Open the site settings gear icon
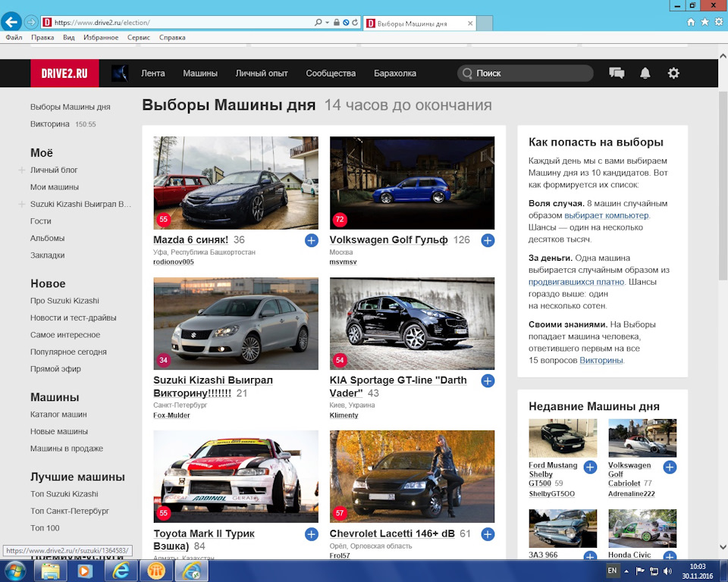Viewport: 728px width, 582px height. point(673,73)
